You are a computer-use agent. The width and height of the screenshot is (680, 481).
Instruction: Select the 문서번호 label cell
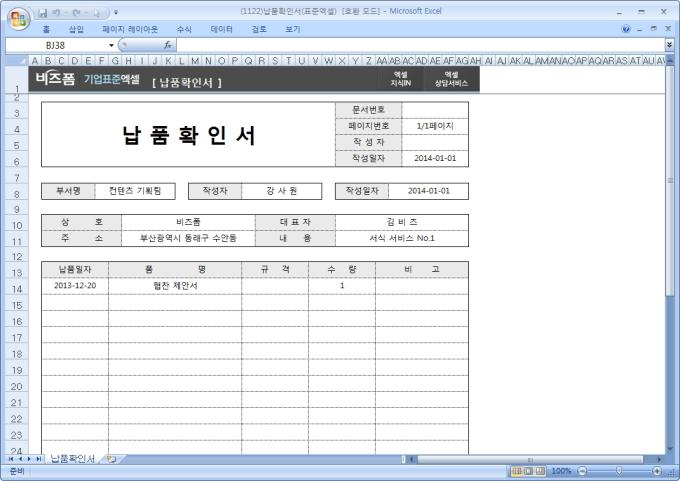[x=369, y=110]
